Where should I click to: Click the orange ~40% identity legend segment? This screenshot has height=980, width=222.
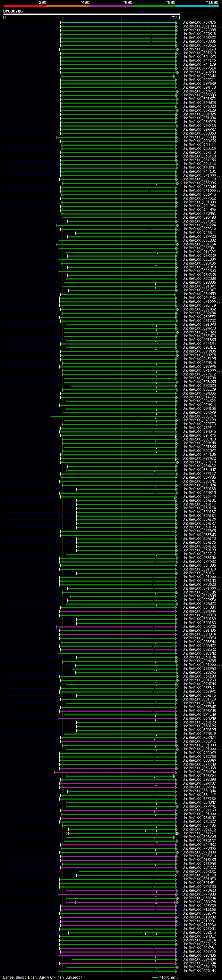(x=68, y=6)
